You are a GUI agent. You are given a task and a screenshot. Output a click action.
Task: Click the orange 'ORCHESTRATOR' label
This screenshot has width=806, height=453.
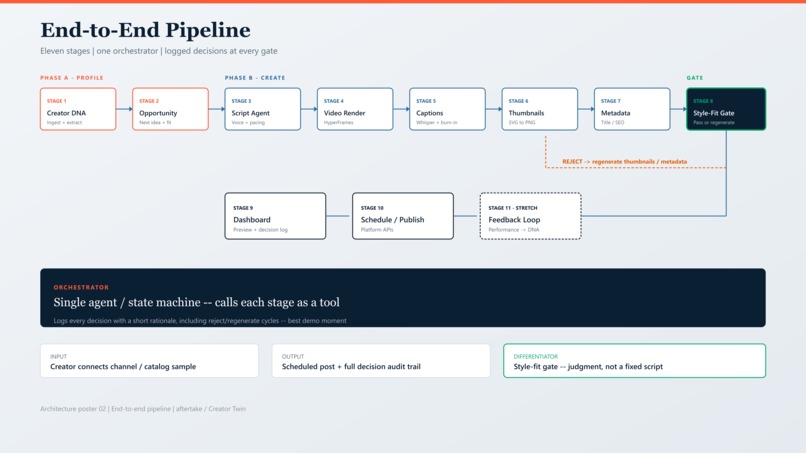[81, 287]
